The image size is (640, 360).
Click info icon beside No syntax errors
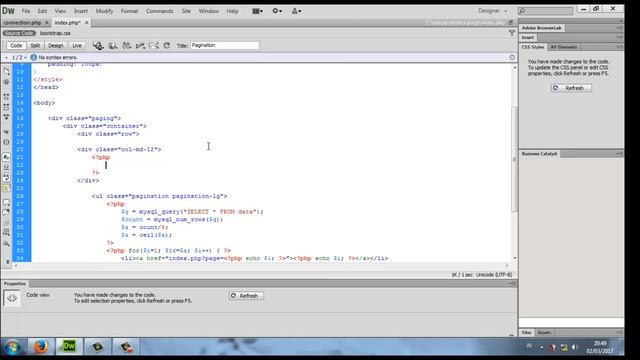pos(33,58)
